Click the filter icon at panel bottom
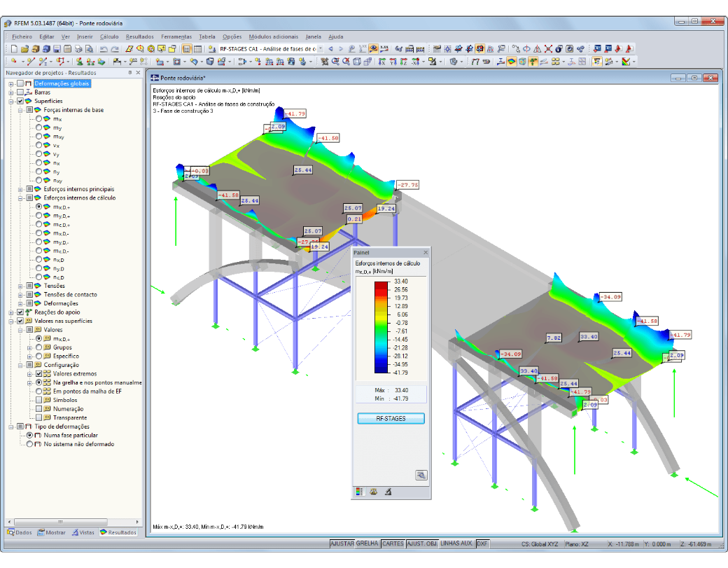The image size is (728, 568). pyautogui.click(x=388, y=492)
